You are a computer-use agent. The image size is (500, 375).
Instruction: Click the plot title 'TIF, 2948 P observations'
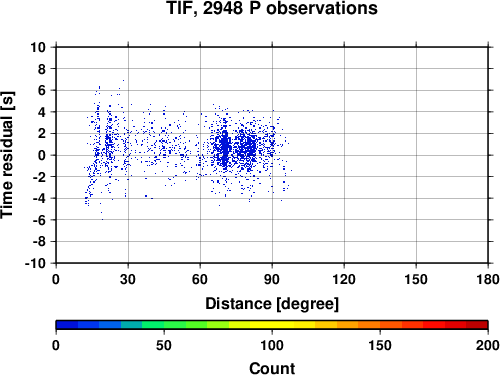[x=272, y=8]
